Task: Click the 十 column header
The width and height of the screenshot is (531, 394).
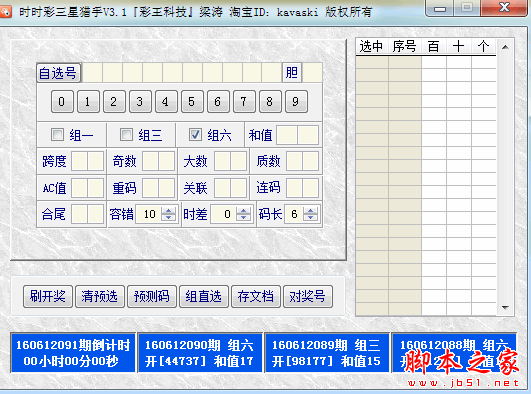Action: coord(459,46)
